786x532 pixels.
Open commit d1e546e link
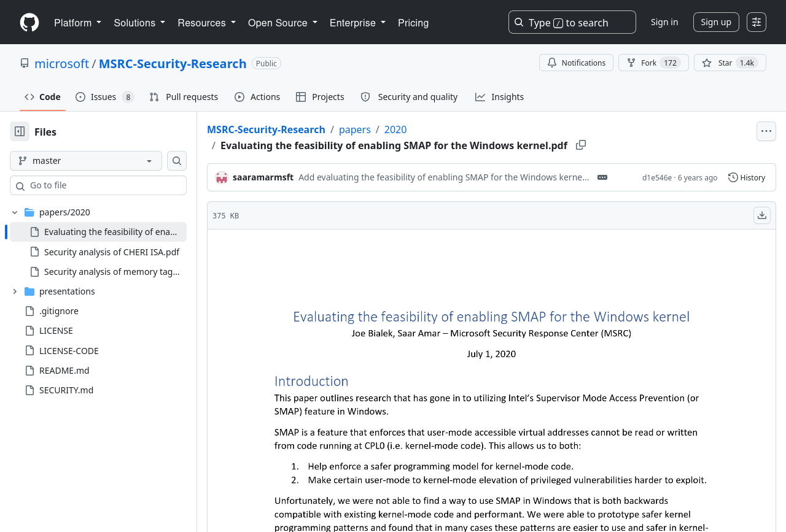point(657,178)
